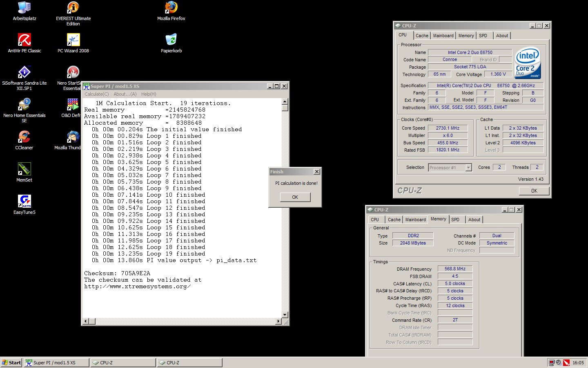Click the FSB:DRAM 4:5 value

coord(455,276)
